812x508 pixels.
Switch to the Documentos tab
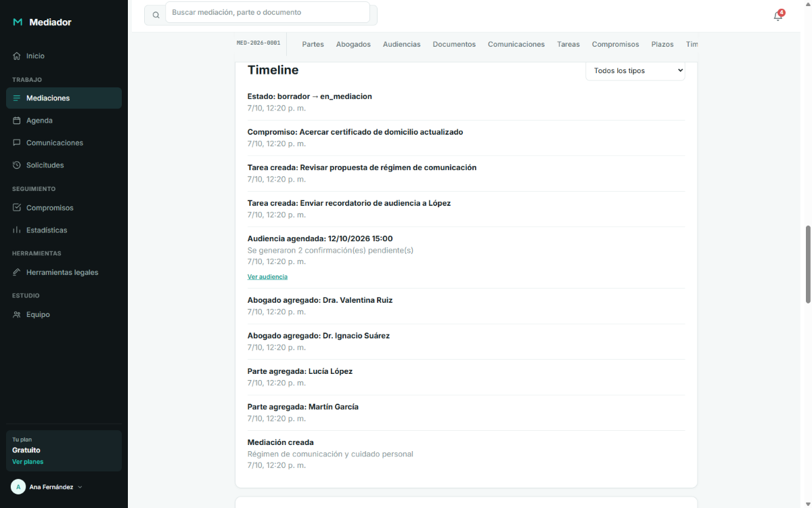(x=454, y=44)
